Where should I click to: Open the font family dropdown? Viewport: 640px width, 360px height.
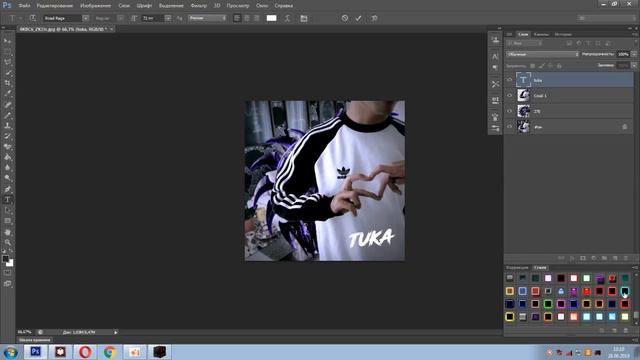coord(85,18)
